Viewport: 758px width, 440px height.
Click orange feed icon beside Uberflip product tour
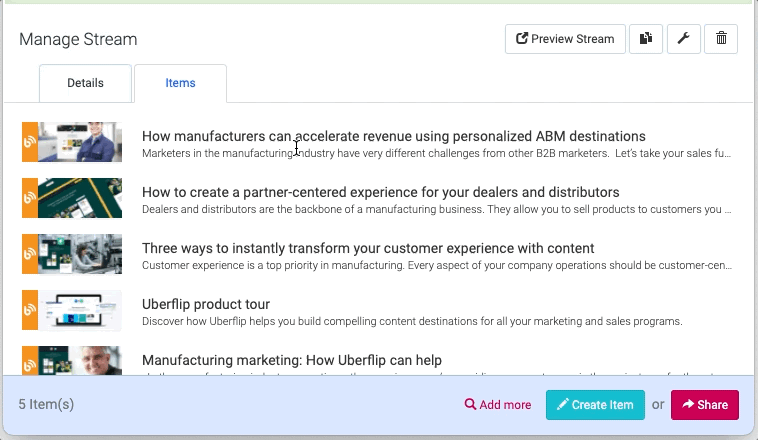[30, 310]
